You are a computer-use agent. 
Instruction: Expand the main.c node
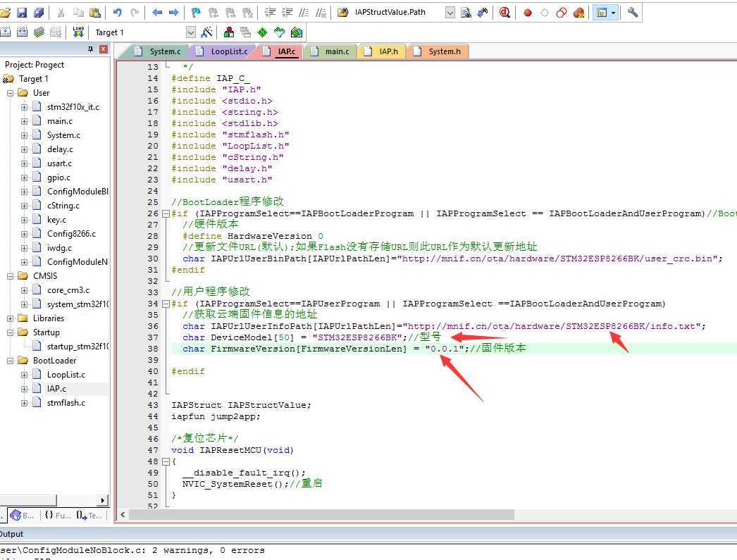click(24, 121)
